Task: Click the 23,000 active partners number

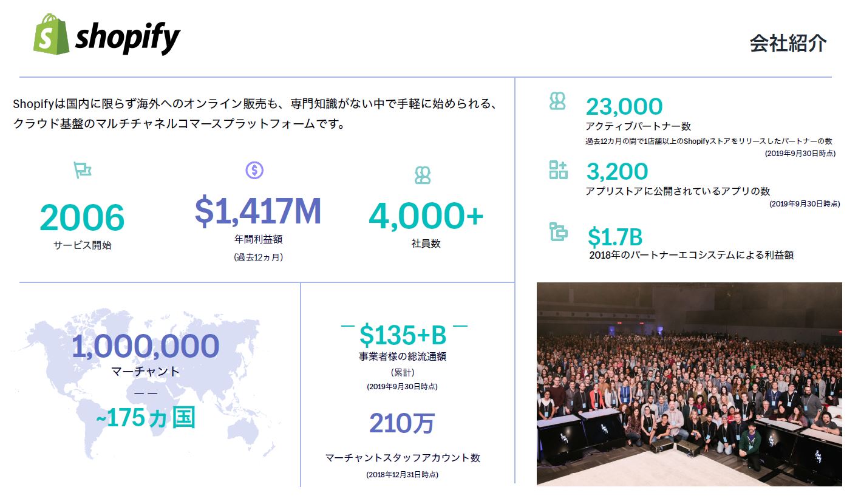Action: 624,107
